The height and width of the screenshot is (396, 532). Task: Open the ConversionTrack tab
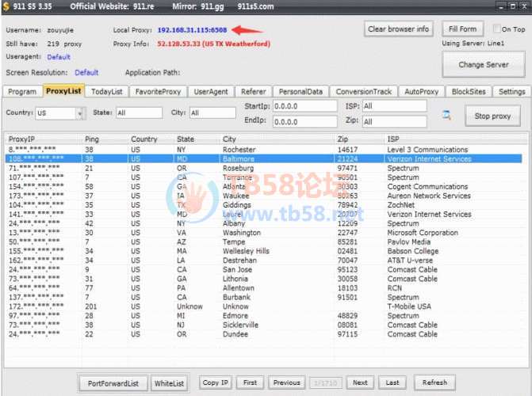point(363,92)
